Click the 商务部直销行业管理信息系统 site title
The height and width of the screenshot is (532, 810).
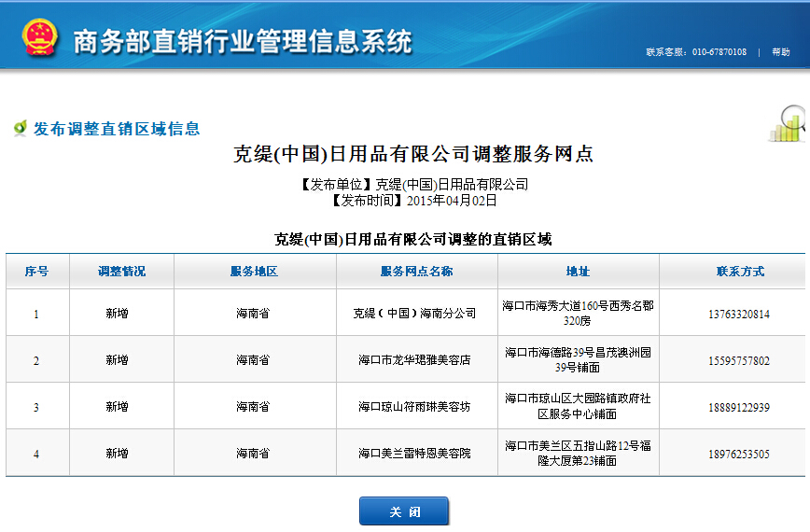tap(242, 41)
